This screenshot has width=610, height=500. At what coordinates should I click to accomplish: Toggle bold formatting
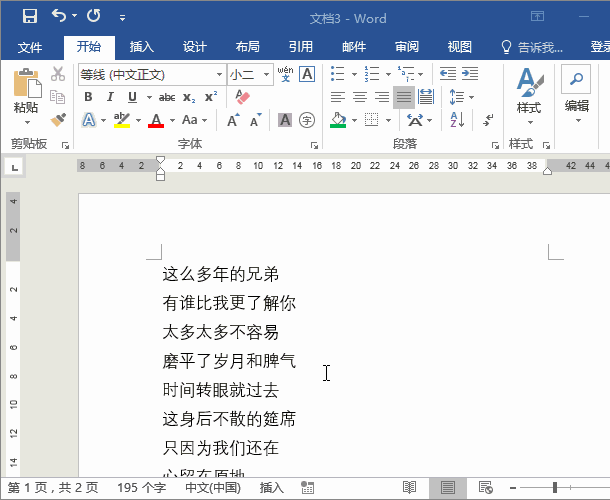tap(88, 97)
